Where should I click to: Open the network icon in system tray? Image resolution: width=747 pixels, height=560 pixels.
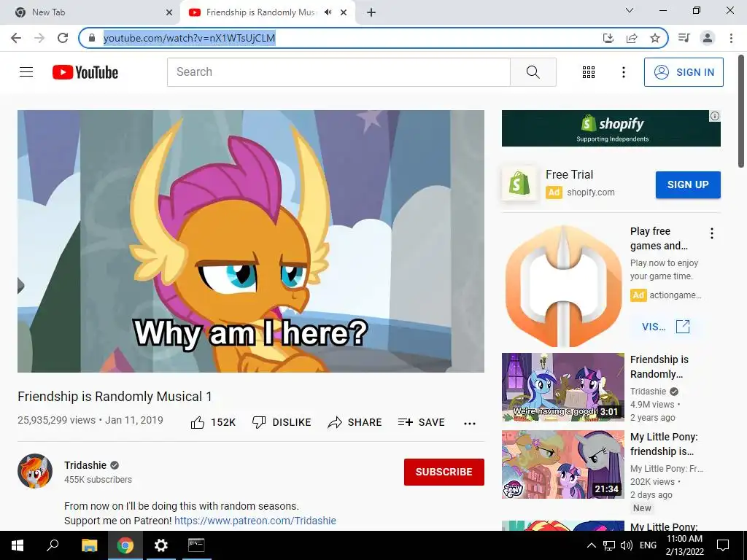pos(609,545)
